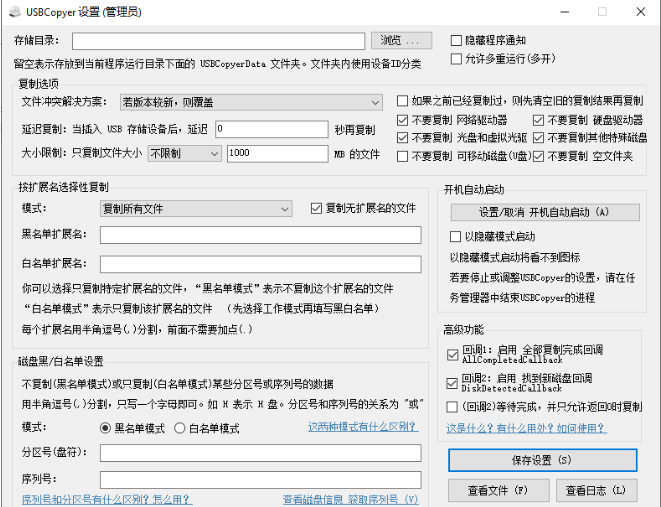
Task: Click the 黑名单扩展名 input field
Action: [x=260, y=235]
